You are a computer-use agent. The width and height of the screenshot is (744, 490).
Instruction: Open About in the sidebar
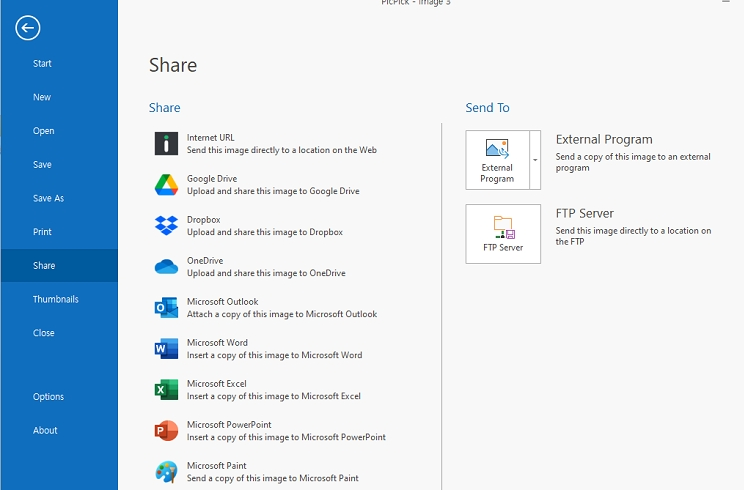pos(45,431)
